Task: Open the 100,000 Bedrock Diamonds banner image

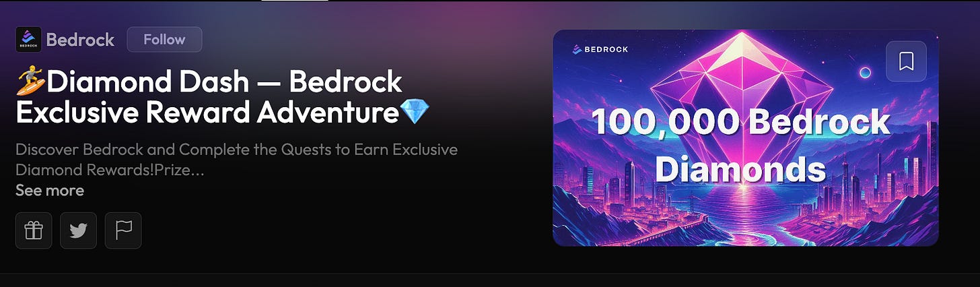Action: [x=746, y=138]
